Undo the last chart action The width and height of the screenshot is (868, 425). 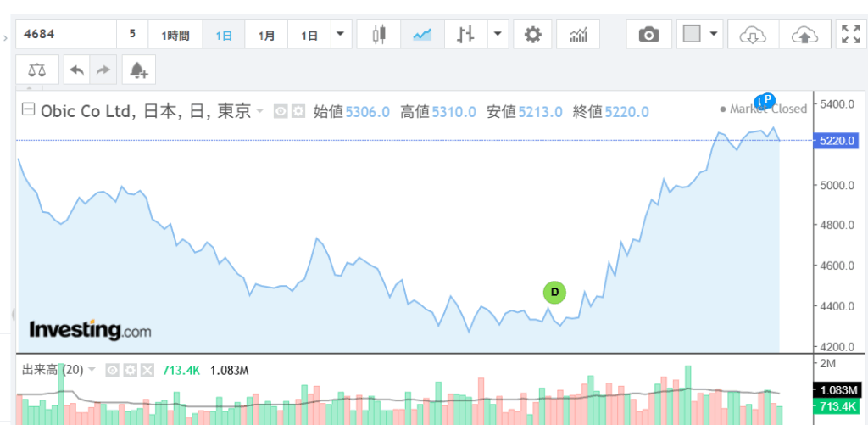click(x=77, y=70)
